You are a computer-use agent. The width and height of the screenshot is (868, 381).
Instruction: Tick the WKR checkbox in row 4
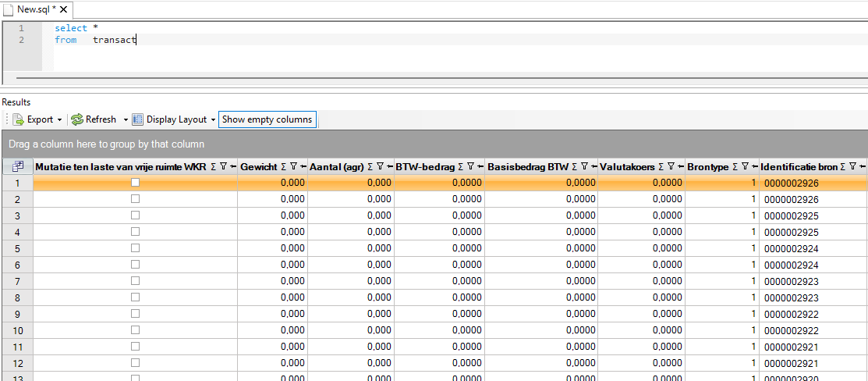tap(135, 231)
